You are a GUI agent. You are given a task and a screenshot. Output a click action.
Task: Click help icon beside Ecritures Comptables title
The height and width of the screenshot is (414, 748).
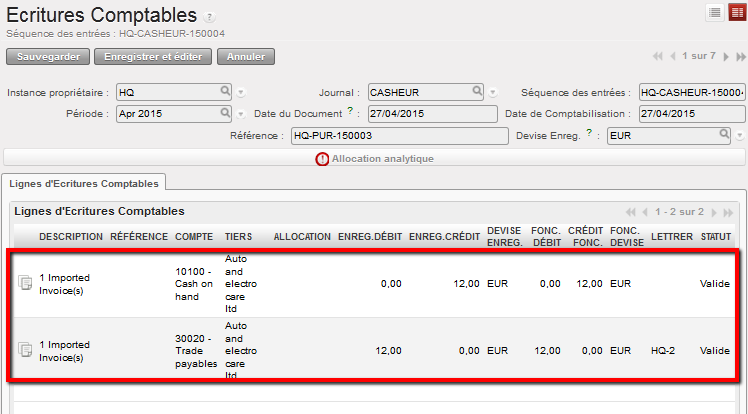[x=209, y=17]
